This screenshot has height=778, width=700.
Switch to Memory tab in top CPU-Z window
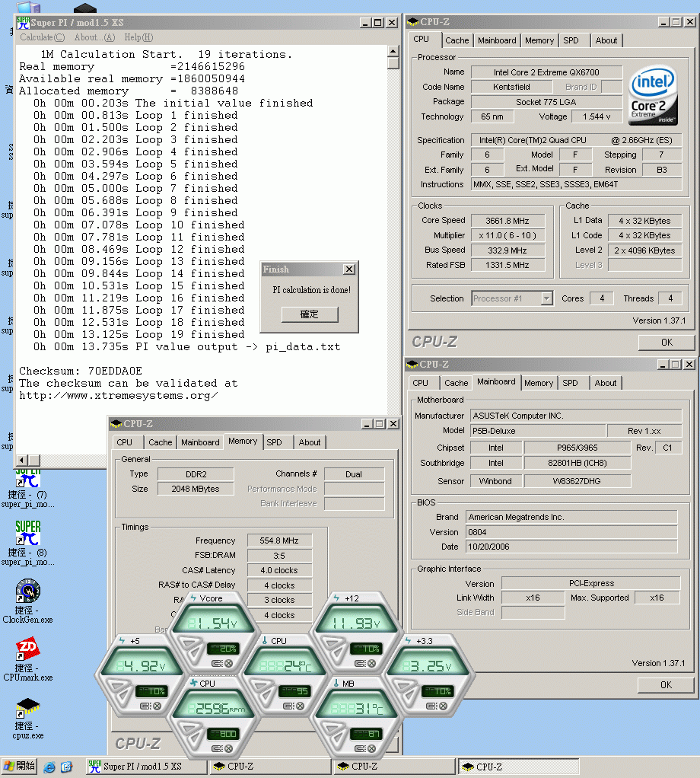(539, 40)
